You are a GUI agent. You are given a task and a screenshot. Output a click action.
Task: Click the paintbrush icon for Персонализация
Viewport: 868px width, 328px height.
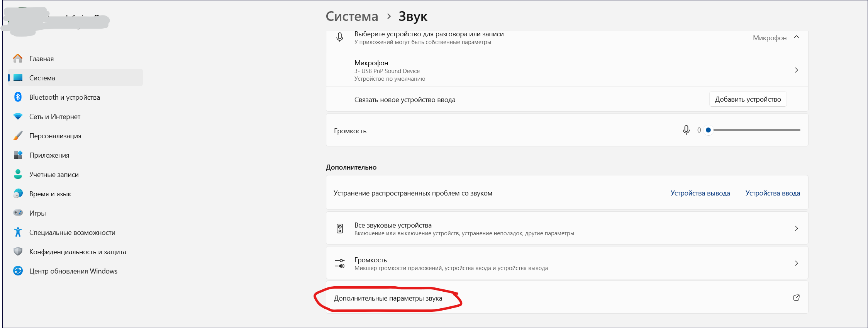pos(18,136)
